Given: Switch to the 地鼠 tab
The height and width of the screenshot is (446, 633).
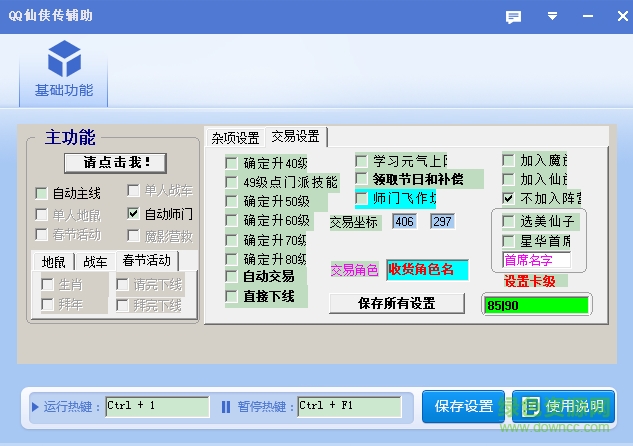Looking at the screenshot, I should tap(53, 262).
